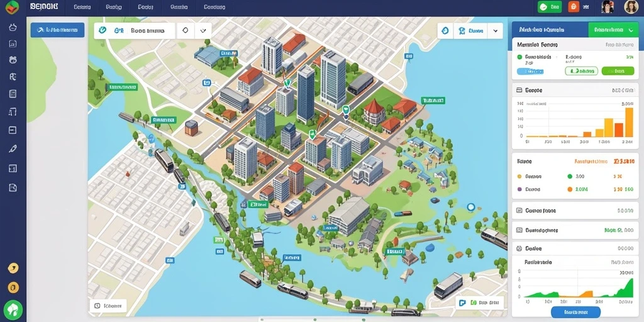Open the second item in top navigation bar
Viewport: 644px width, 322px height.
click(x=114, y=7)
